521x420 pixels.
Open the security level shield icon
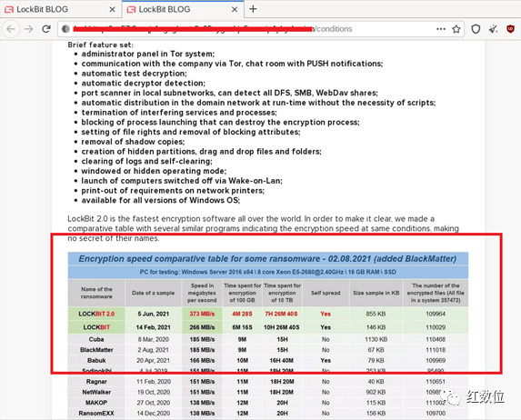coord(476,29)
